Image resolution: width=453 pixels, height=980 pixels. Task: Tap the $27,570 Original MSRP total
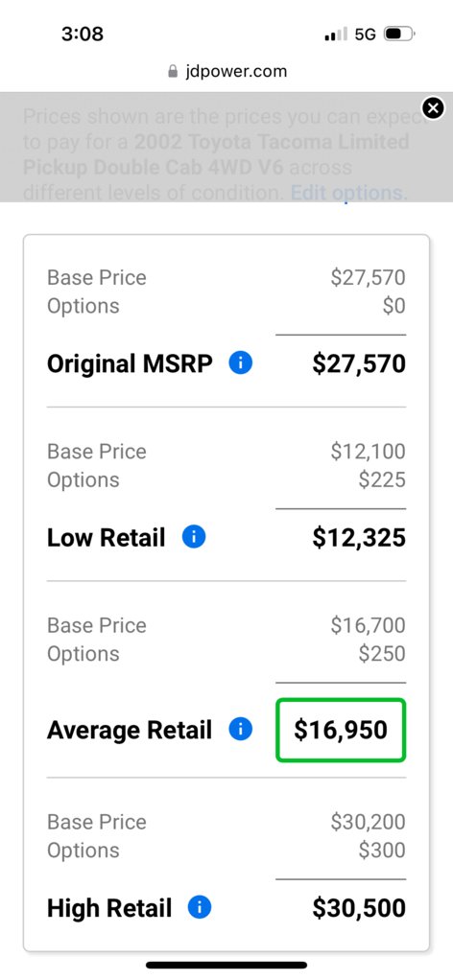click(359, 363)
